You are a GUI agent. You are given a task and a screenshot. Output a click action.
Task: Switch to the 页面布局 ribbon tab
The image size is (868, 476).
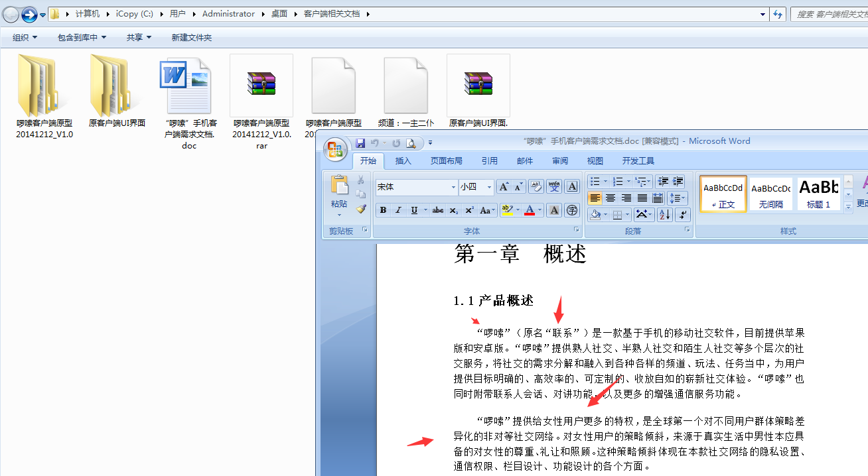click(x=447, y=160)
